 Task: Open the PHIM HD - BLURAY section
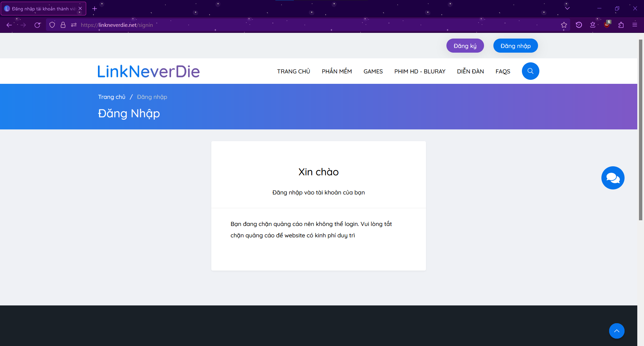(x=420, y=71)
